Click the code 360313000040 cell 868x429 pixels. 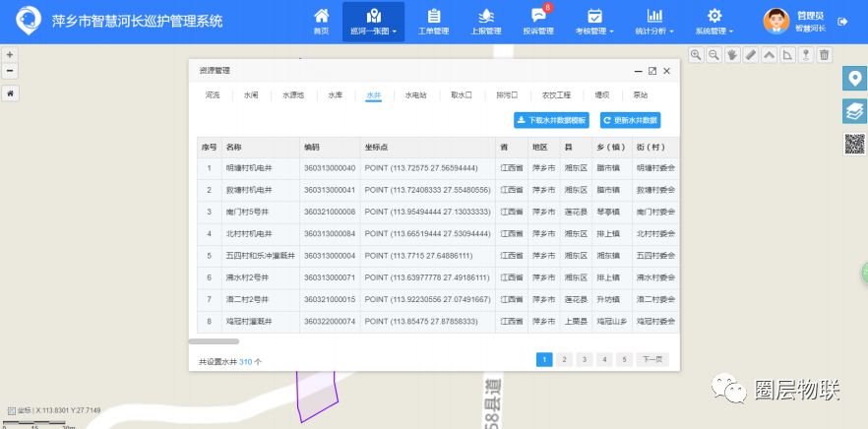[330, 167]
